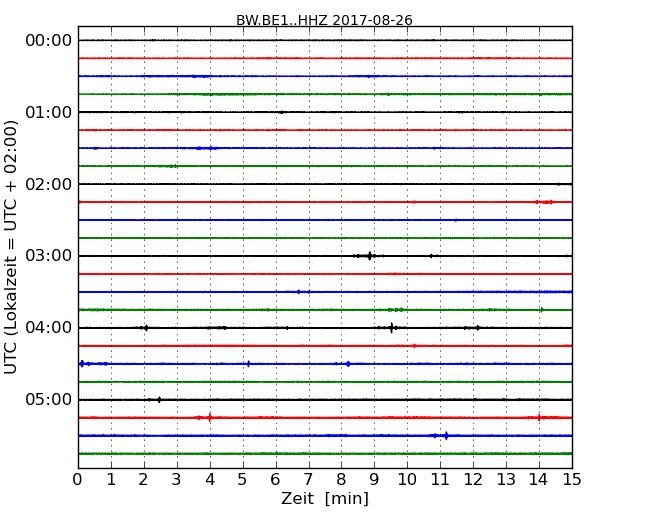Click the plot title BW.BE1..HHZ 2017-08-26
Image resolution: width=650 pixels, height=520 pixels.
324,20
